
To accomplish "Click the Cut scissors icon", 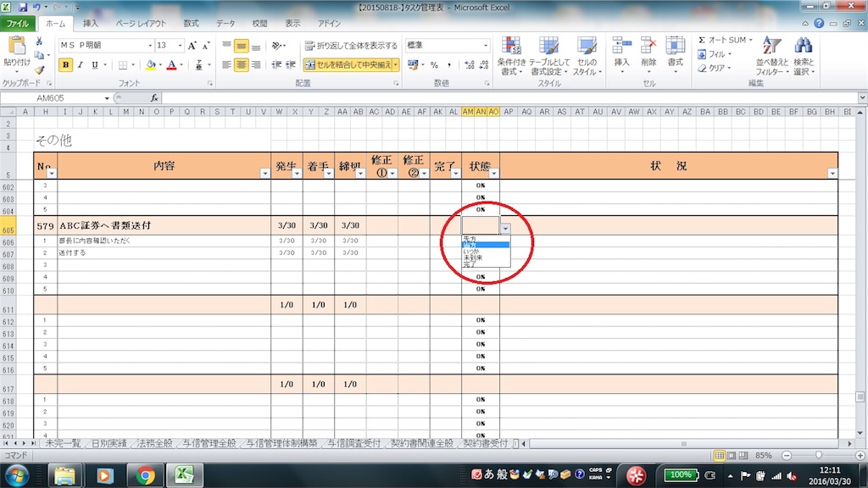I will pos(39,41).
